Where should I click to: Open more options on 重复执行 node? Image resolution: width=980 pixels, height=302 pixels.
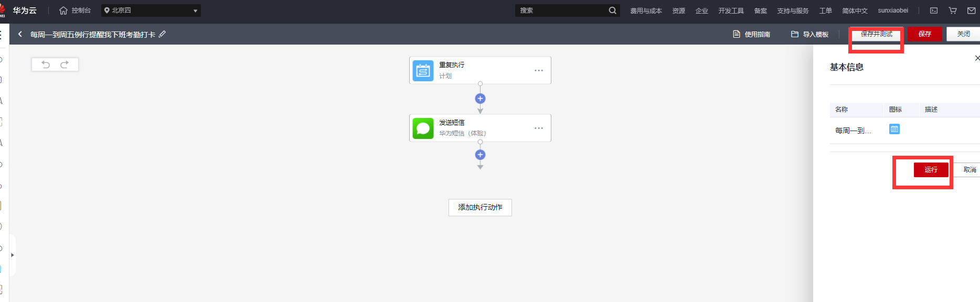point(539,70)
